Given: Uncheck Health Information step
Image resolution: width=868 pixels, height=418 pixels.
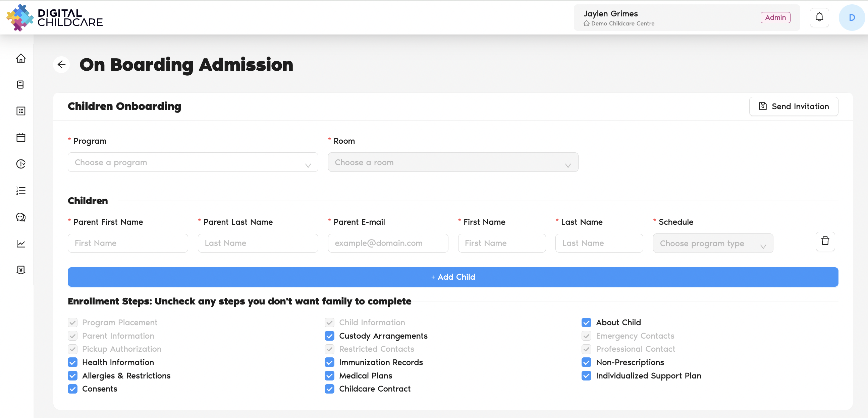Looking at the screenshot, I should coord(73,362).
